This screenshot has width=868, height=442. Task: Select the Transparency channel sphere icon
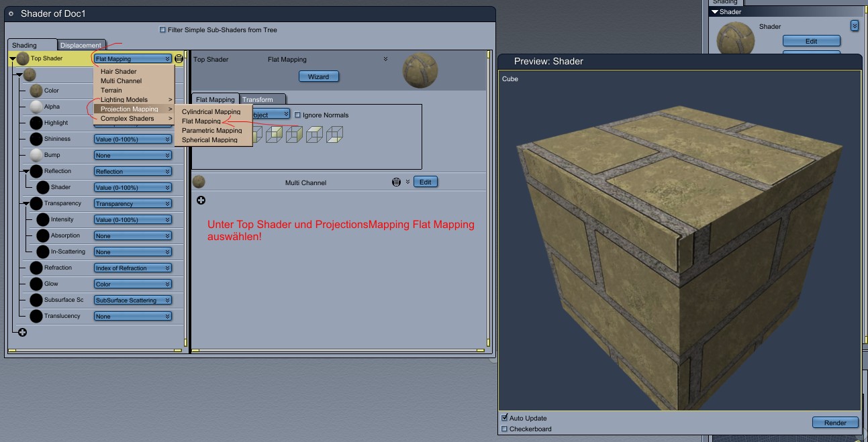pyautogui.click(x=36, y=203)
